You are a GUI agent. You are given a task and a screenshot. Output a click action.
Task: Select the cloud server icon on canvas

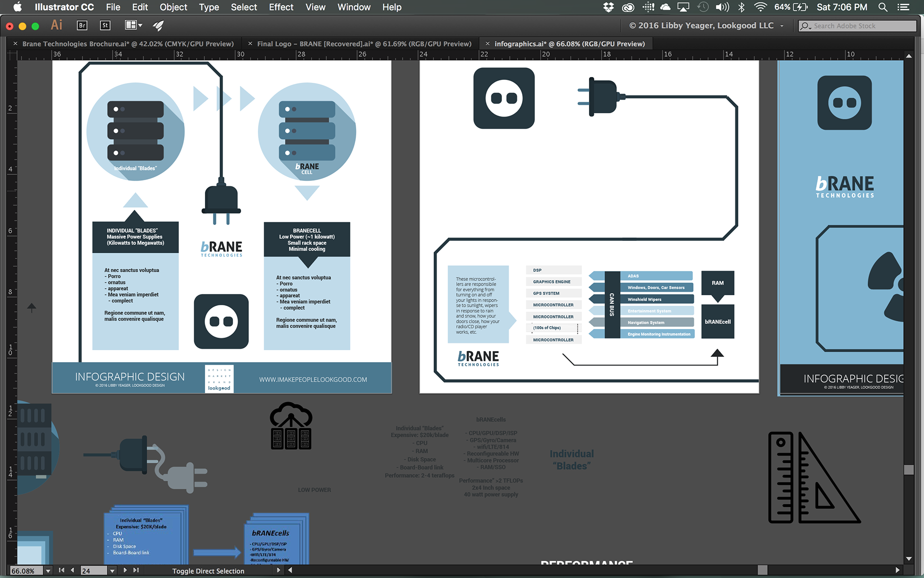[x=291, y=426]
